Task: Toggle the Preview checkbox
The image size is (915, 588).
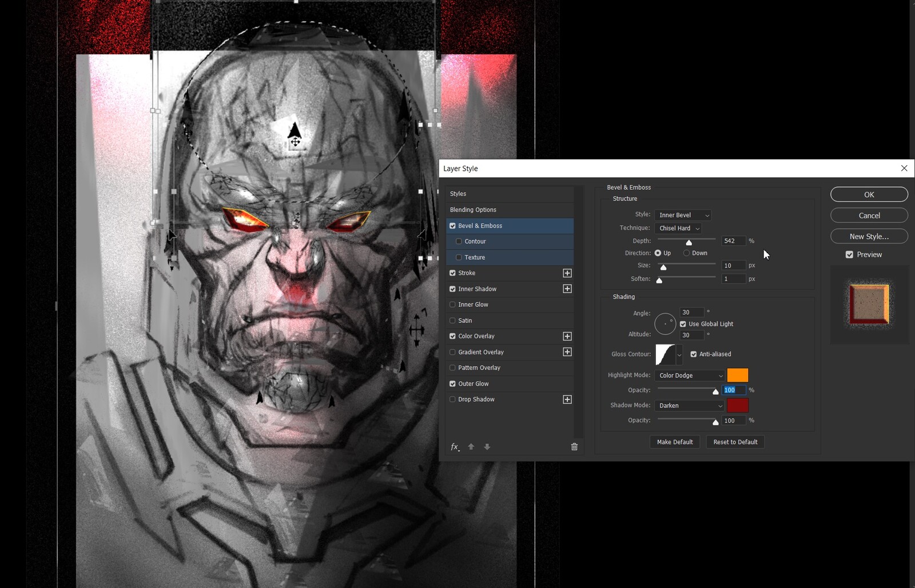Action: 849,254
